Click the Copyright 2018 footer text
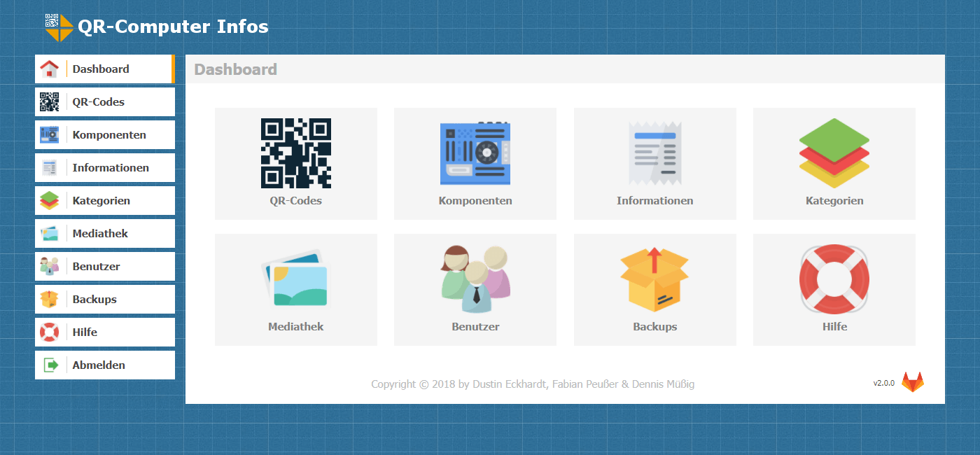 (x=533, y=384)
